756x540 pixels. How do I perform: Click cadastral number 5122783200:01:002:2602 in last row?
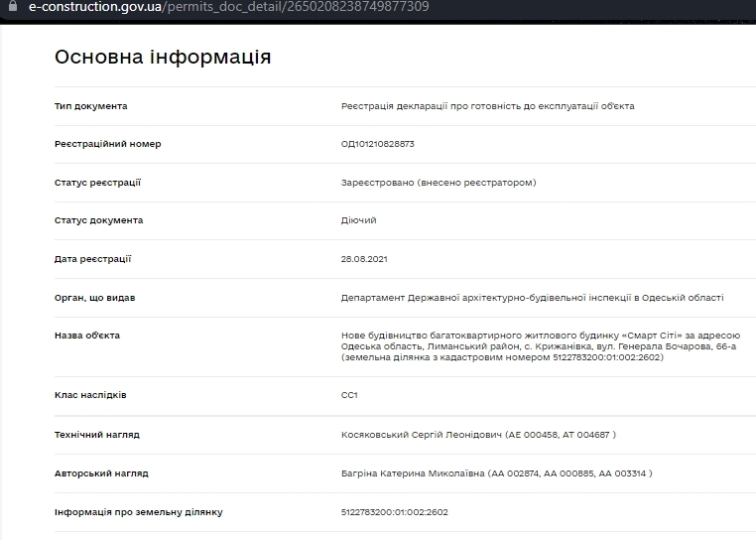point(395,512)
